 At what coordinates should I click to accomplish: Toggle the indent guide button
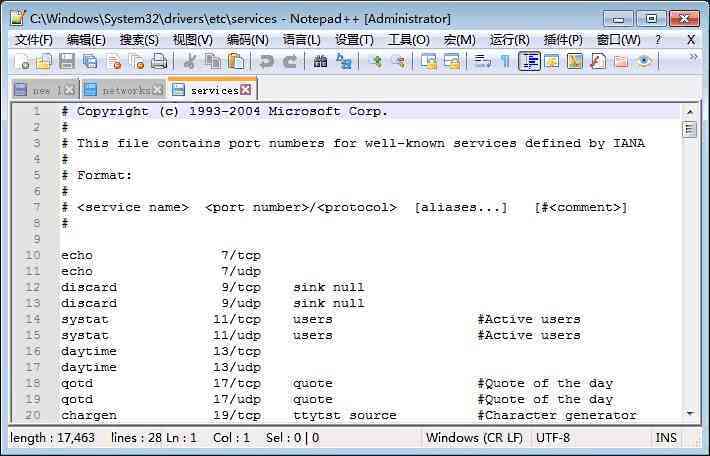(x=529, y=61)
